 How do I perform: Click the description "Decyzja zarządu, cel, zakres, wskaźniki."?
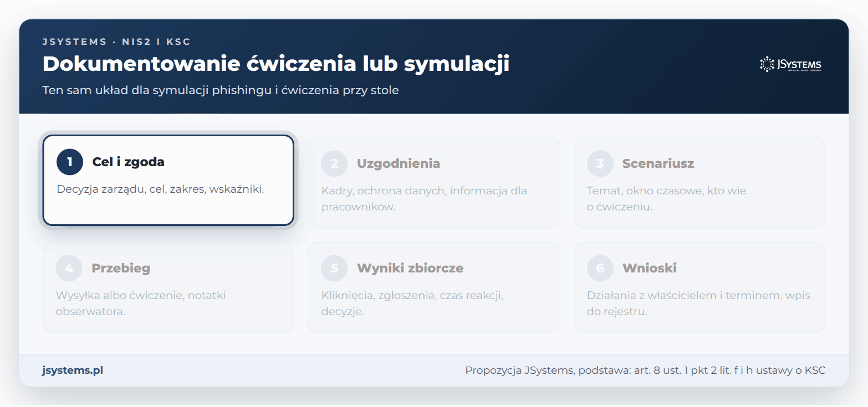click(x=161, y=189)
